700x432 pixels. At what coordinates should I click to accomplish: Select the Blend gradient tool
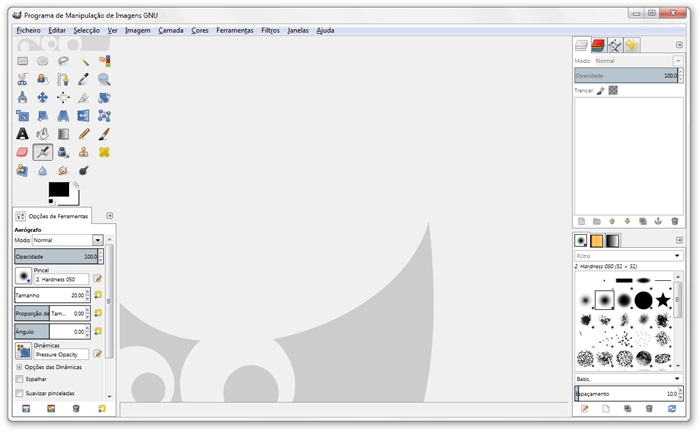pos(63,134)
